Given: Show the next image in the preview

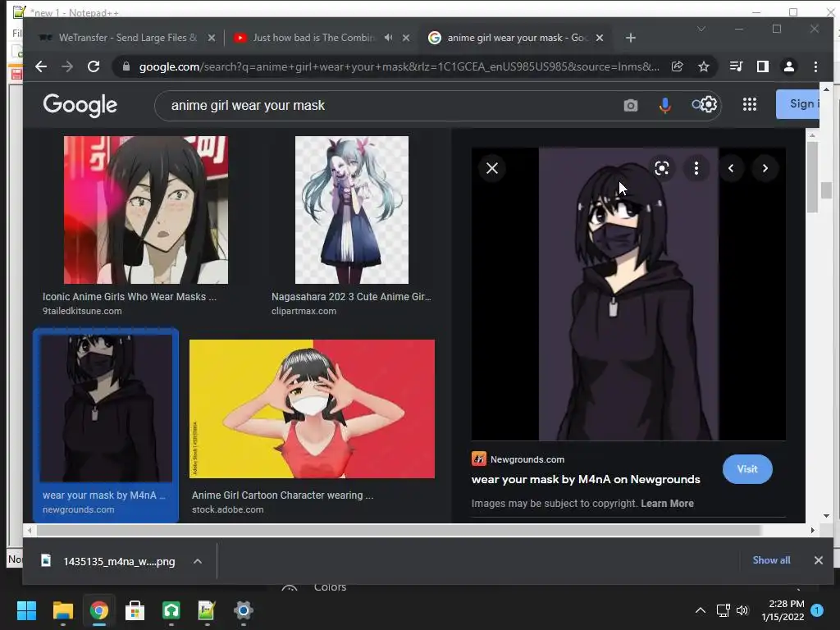Looking at the screenshot, I should (765, 168).
